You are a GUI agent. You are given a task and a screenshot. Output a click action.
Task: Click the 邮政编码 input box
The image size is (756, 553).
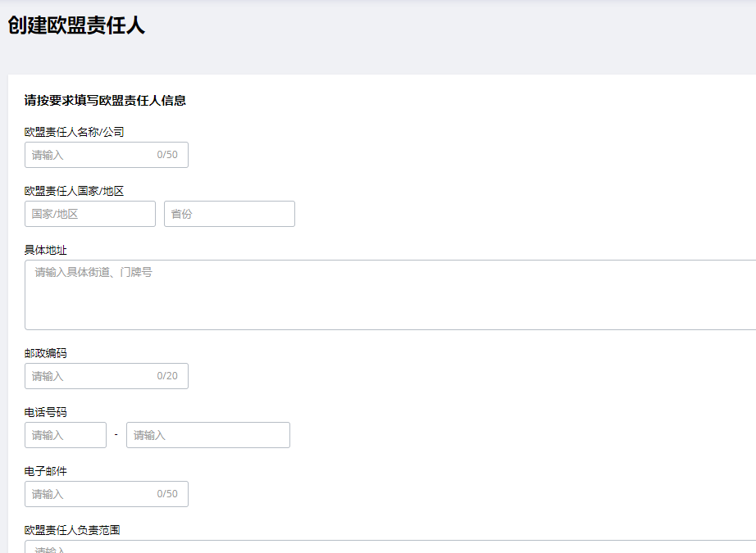tap(90, 376)
